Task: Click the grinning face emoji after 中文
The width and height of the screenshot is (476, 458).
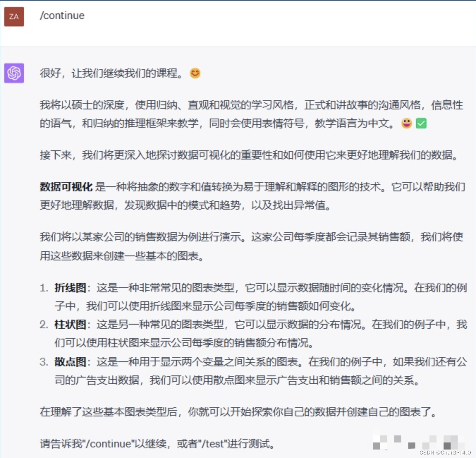Action: click(x=407, y=123)
